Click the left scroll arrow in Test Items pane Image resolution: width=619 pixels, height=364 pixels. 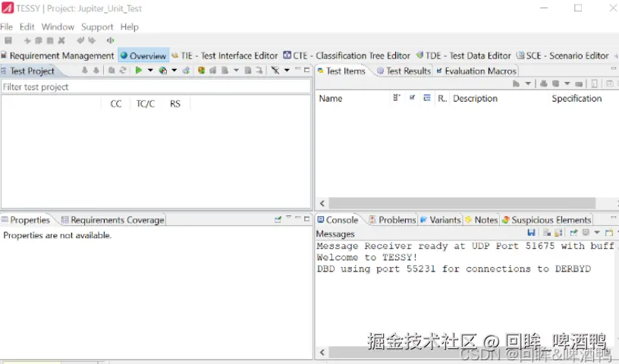[322, 203]
